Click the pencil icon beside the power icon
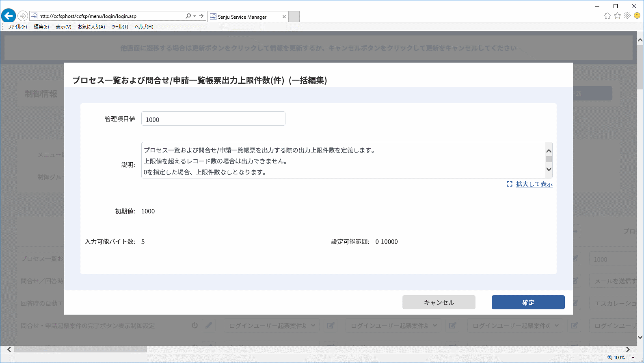This screenshot has width=644, height=363. pyautogui.click(x=209, y=325)
